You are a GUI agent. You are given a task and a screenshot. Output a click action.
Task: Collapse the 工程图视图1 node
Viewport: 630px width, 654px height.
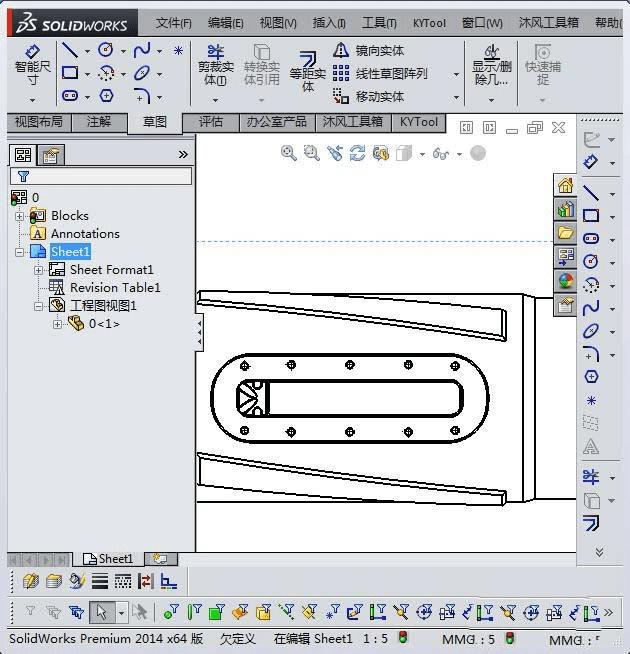(x=38, y=306)
